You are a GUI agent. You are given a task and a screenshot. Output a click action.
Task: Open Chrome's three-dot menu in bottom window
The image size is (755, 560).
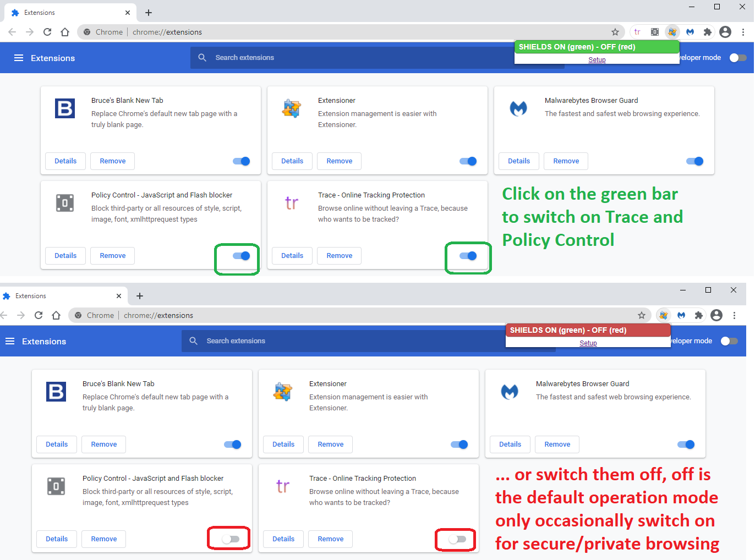(734, 315)
